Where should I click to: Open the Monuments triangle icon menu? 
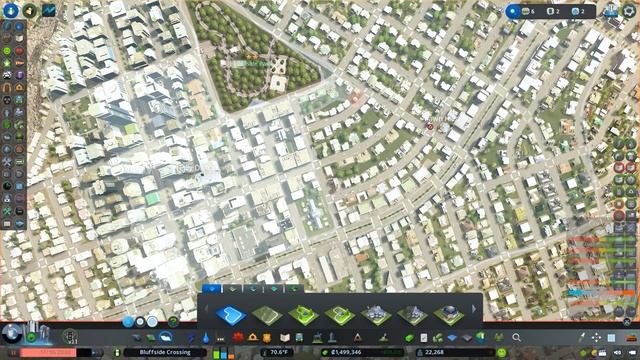[358, 338]
